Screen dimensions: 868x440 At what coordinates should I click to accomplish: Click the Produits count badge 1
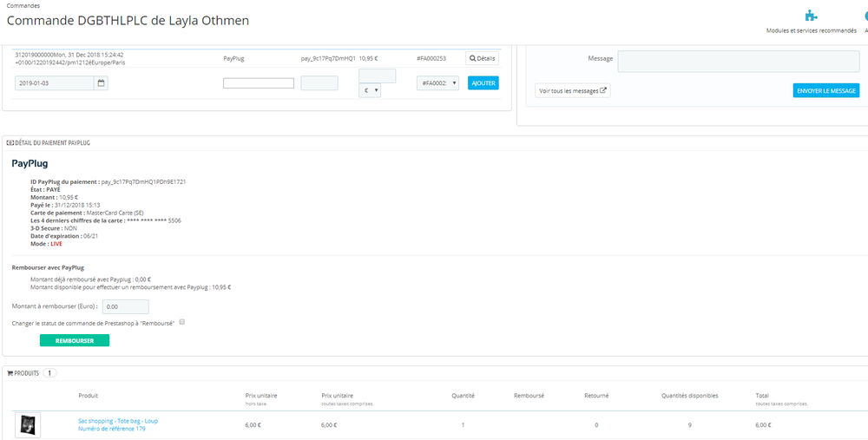click(x=49, y=373)
